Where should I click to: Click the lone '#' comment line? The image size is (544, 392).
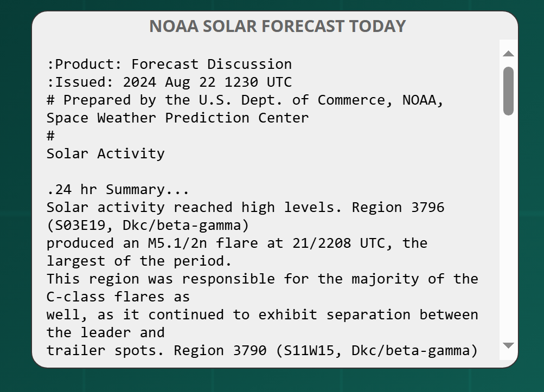point(50,136)
